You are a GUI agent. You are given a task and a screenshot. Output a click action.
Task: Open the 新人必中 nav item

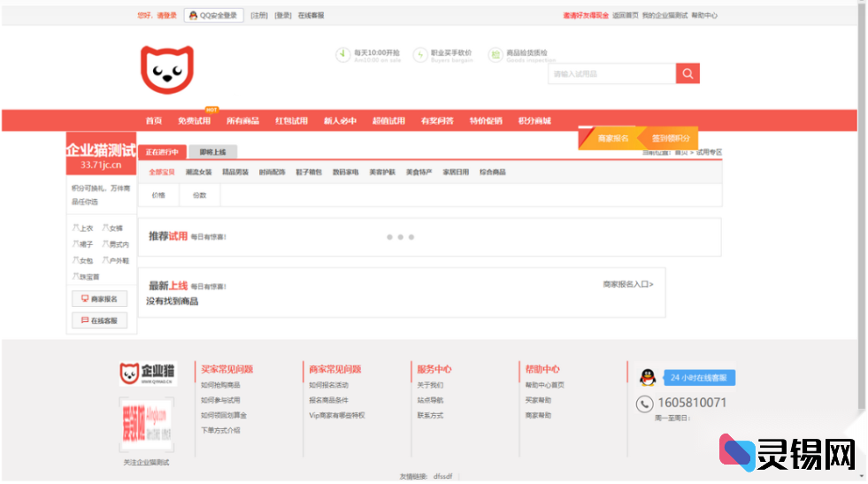(x=340, y=120)
